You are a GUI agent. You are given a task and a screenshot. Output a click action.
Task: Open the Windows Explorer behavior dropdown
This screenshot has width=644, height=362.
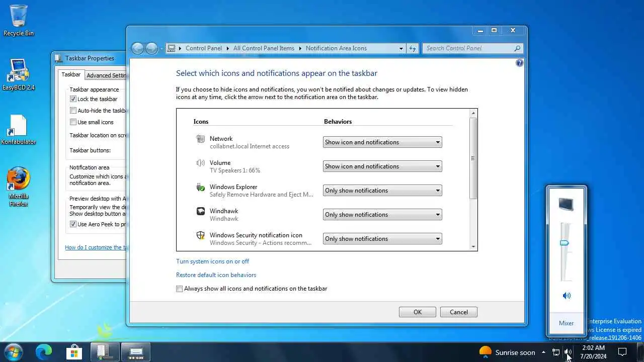(382, 191)
